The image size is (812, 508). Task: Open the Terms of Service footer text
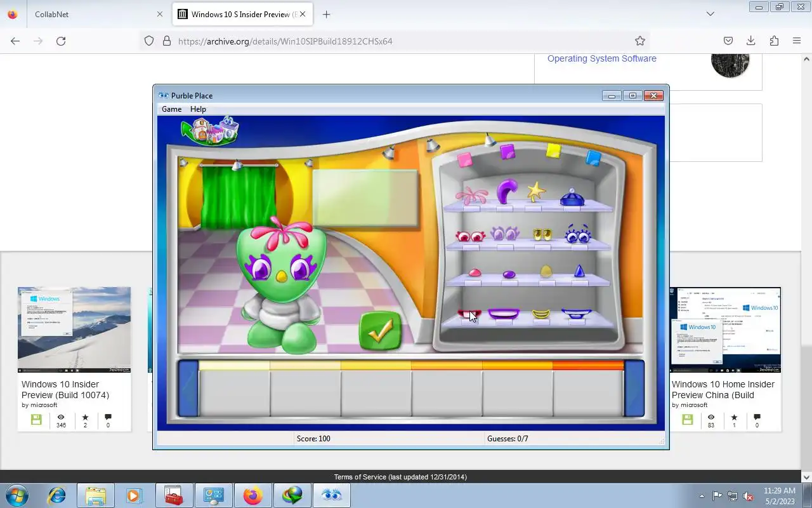[400, 477]
